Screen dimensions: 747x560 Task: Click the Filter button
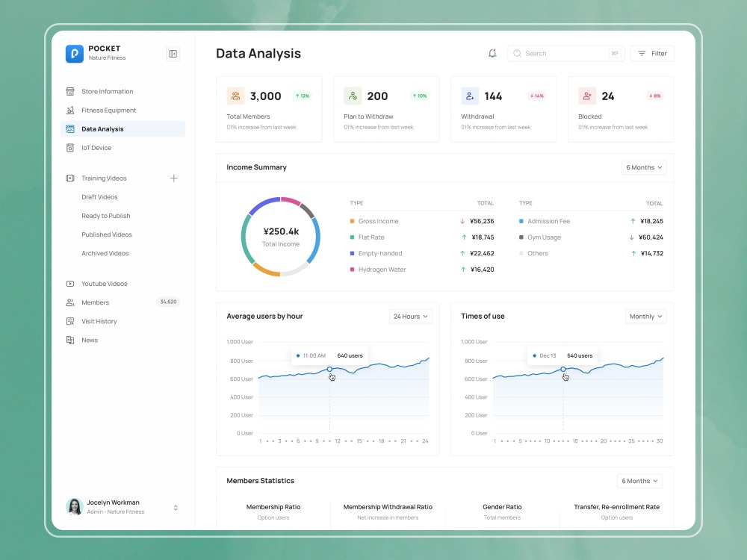click(x=651, y=53)
